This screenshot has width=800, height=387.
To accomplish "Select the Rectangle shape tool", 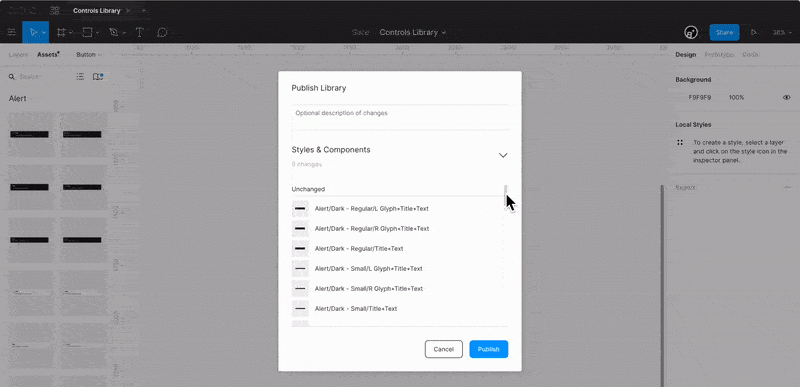I will click(87, 32).
